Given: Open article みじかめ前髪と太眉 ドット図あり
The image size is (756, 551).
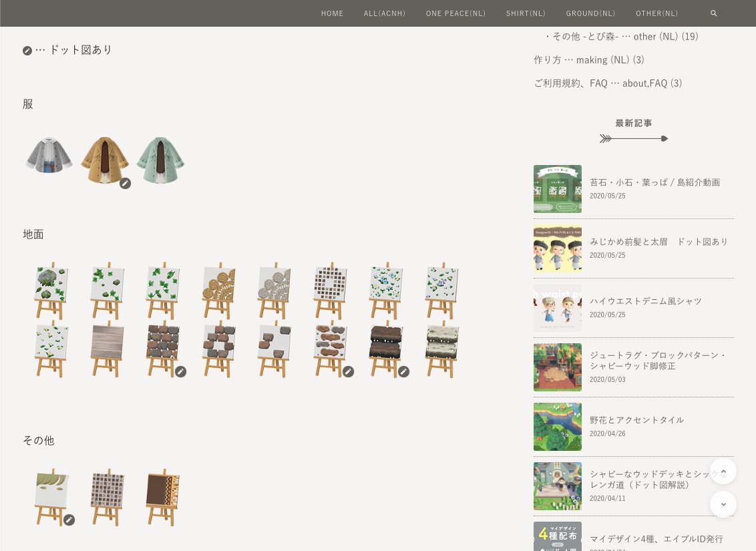Looking at the screenshot, I should point(658,242).
